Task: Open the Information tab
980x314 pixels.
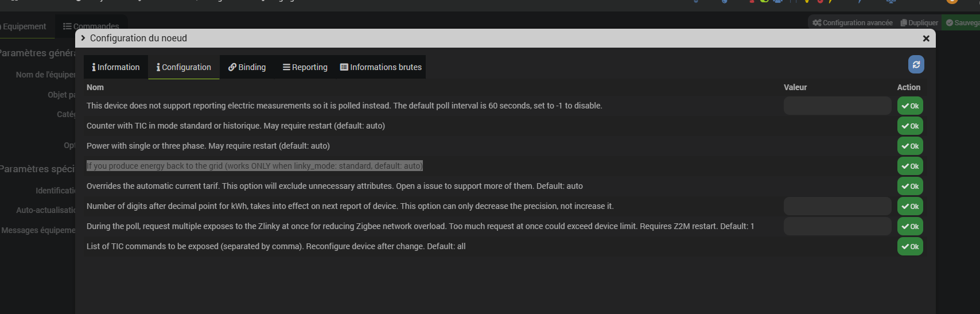Action: [116, 67]
